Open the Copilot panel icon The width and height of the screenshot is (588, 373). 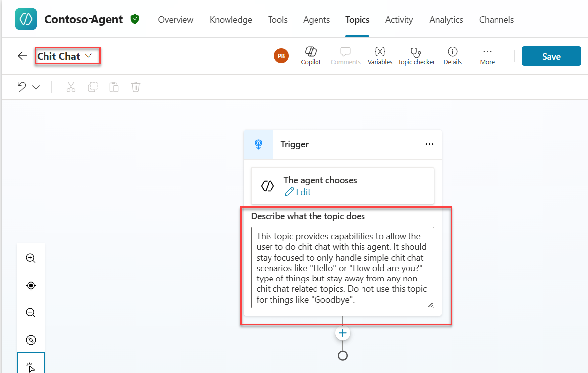pos(311,55)
